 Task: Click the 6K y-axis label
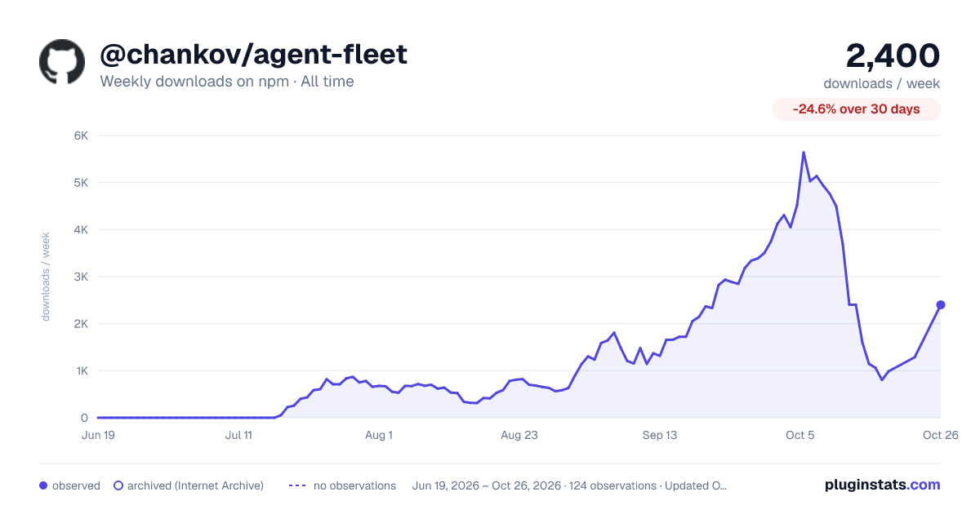(81, 135)
